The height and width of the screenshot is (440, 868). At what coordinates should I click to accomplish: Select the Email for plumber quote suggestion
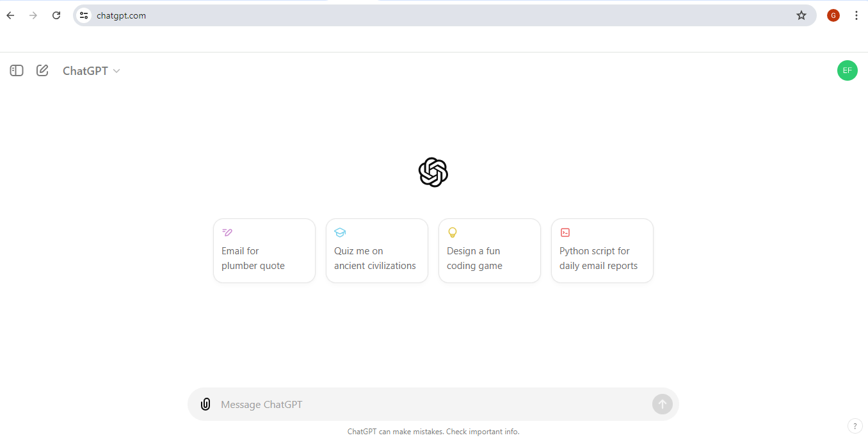click(264, 250)
